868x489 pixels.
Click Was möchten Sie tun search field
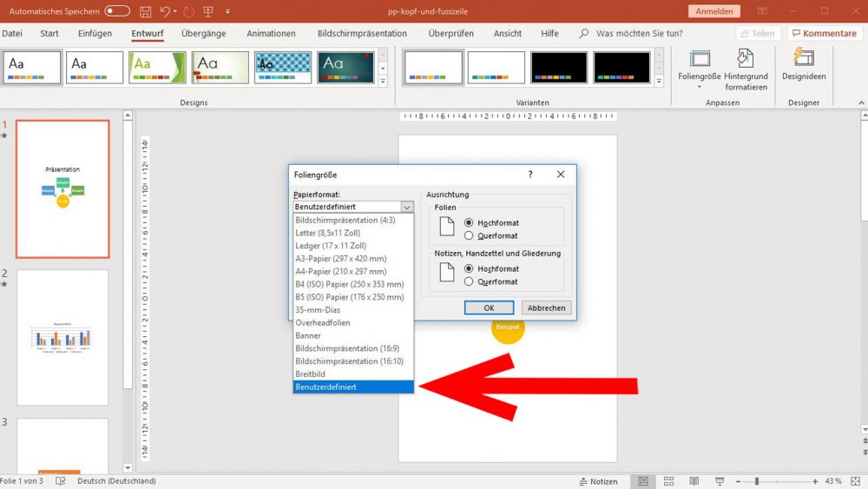640,33
